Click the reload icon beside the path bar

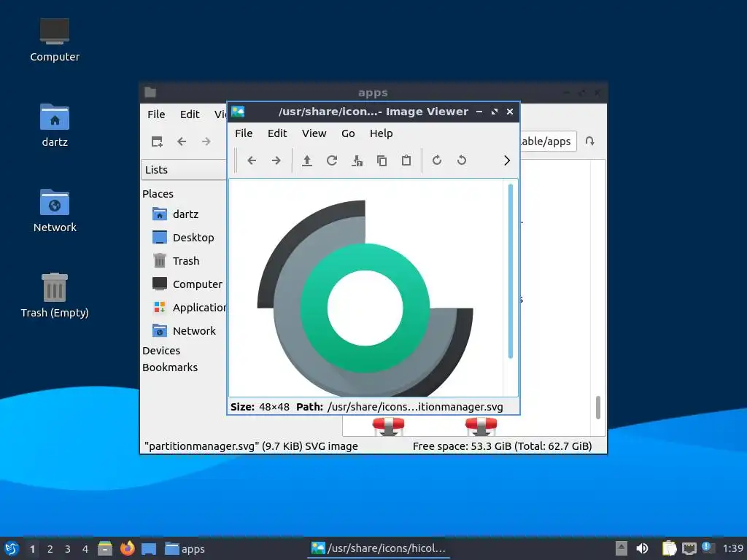tap(589, 141)
